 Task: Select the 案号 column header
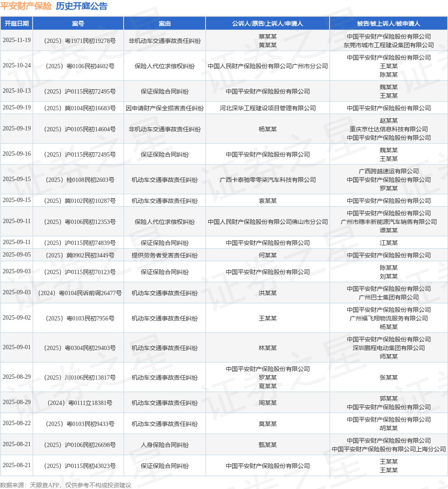(78, 24)
